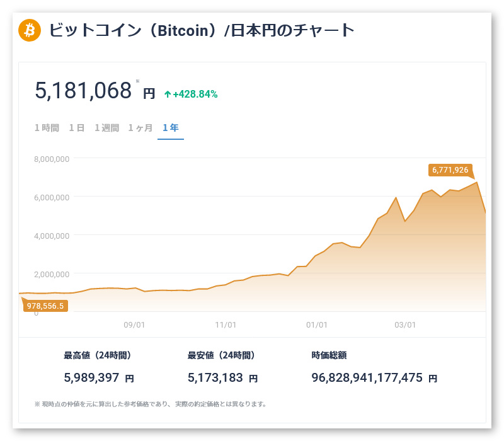Click the 03/01 date axis label
This screenshot has height=441, width=504.
pyautogui.click(x=405, y=325)
